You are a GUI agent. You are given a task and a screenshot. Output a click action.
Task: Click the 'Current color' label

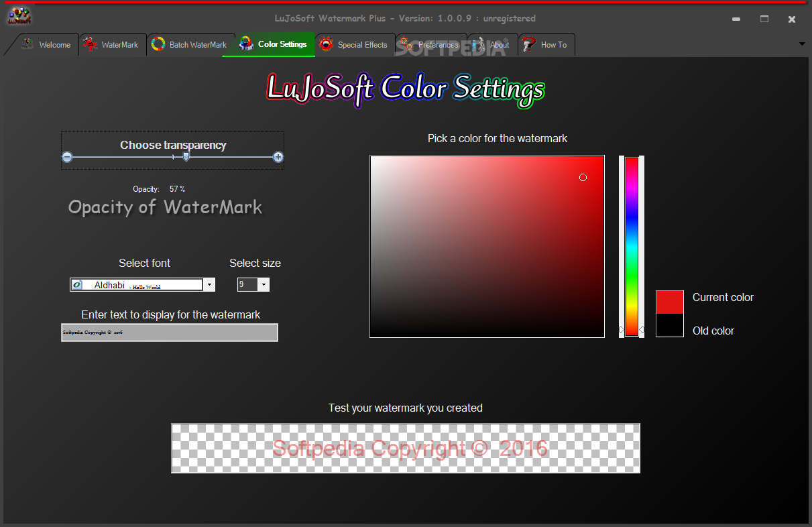click(723, 297)
